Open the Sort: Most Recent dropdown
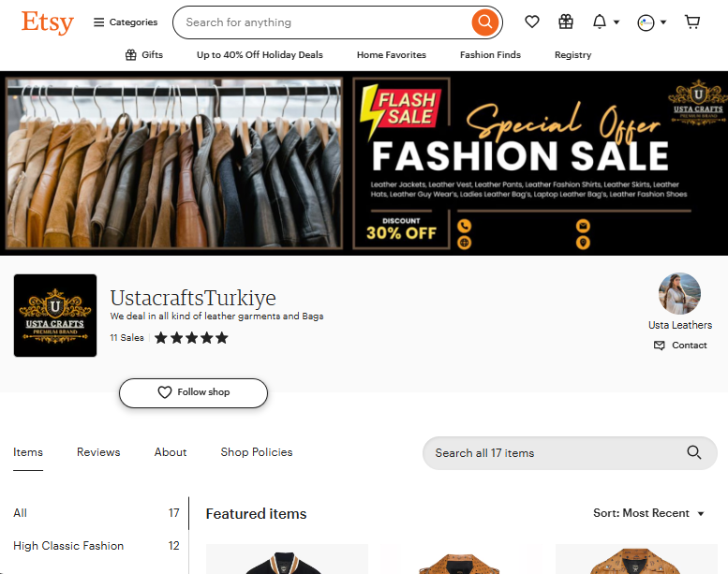The width and height of the screenshot is (728, 574). [x=648, y=513]
